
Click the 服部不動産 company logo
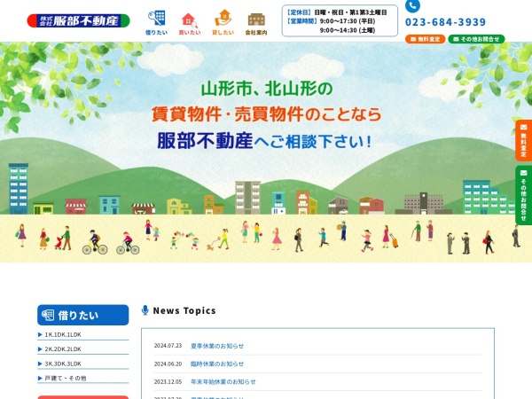point(78,20)
